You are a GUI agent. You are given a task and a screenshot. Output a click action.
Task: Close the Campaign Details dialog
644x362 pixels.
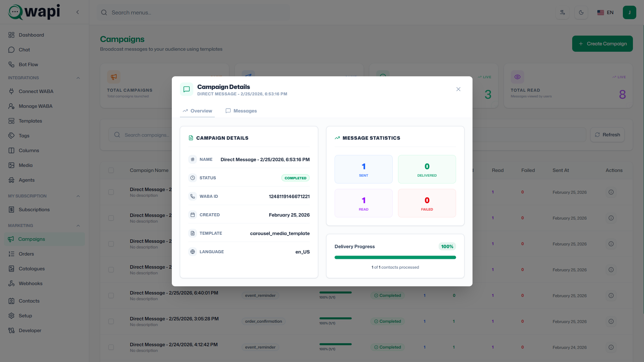point(458,89)
